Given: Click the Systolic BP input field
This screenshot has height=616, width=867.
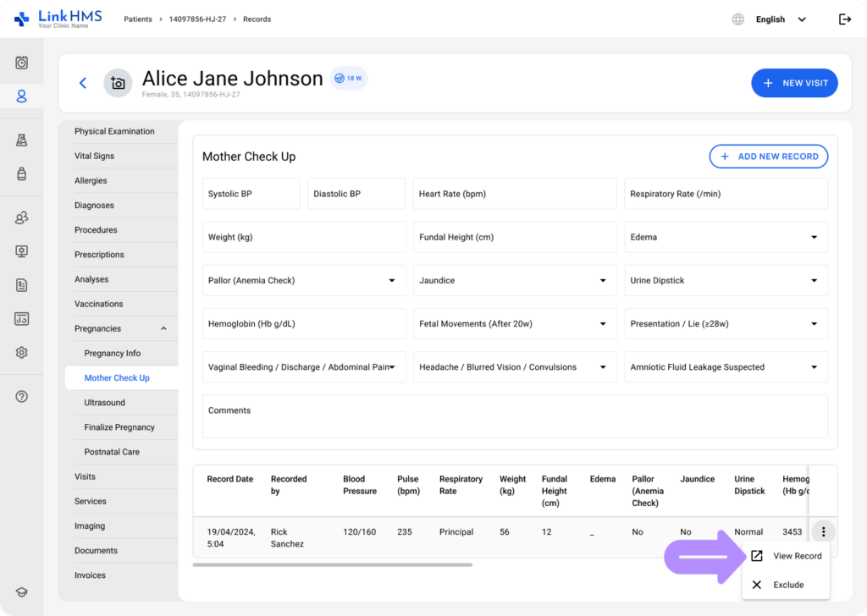Looking at the screenshot, I should coord(251,194).
